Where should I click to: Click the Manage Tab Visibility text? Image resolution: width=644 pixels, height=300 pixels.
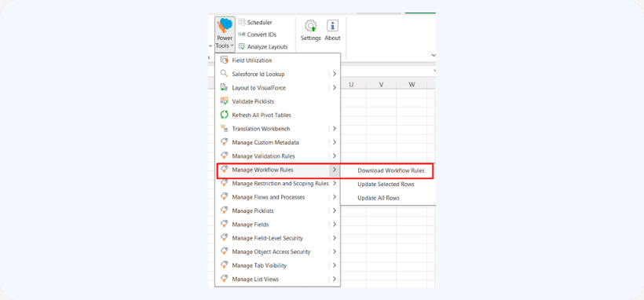coord(259,265)
